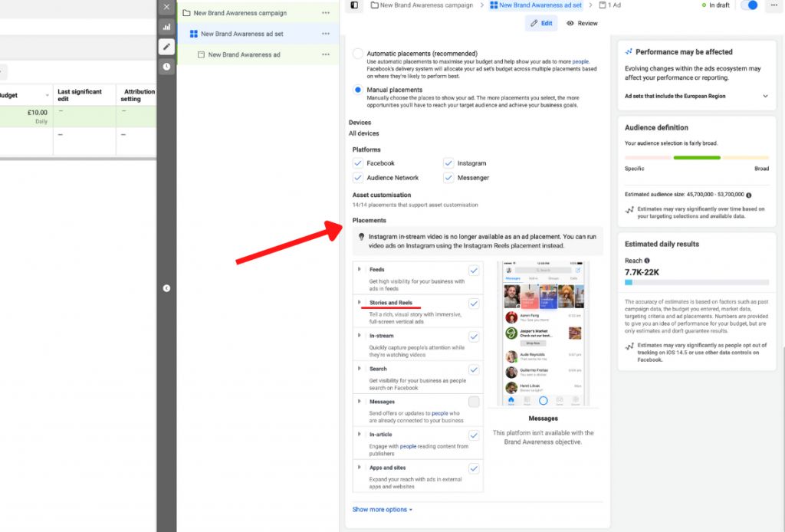This screenshot has height=532, width=785.
Task: Open the bar chart performance icon
Action: (x=166, y=27)
